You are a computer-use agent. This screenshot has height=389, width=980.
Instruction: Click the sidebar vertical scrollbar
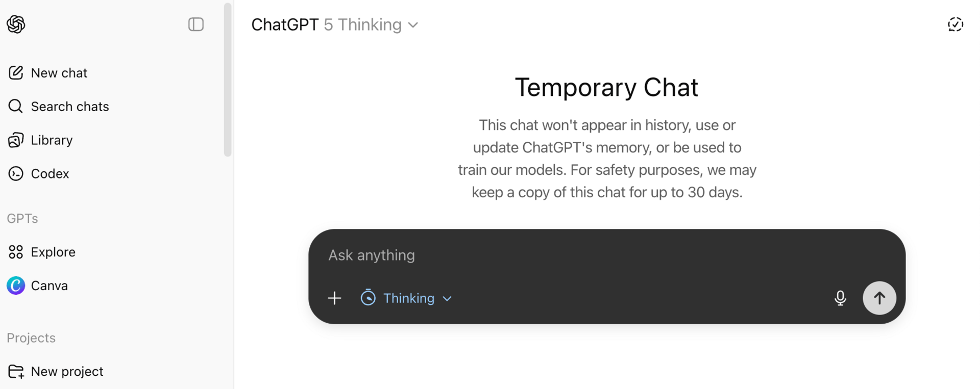[228, 80]
